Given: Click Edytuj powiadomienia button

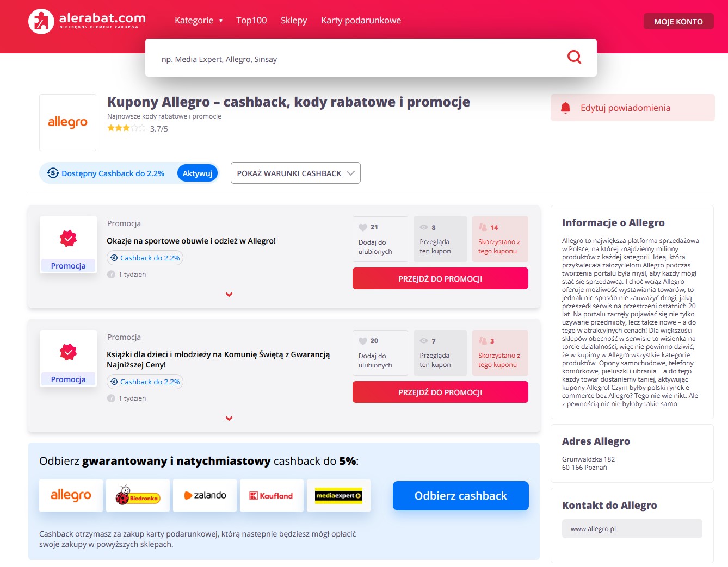Looking at the screenshot, I should tap(633, 108).
